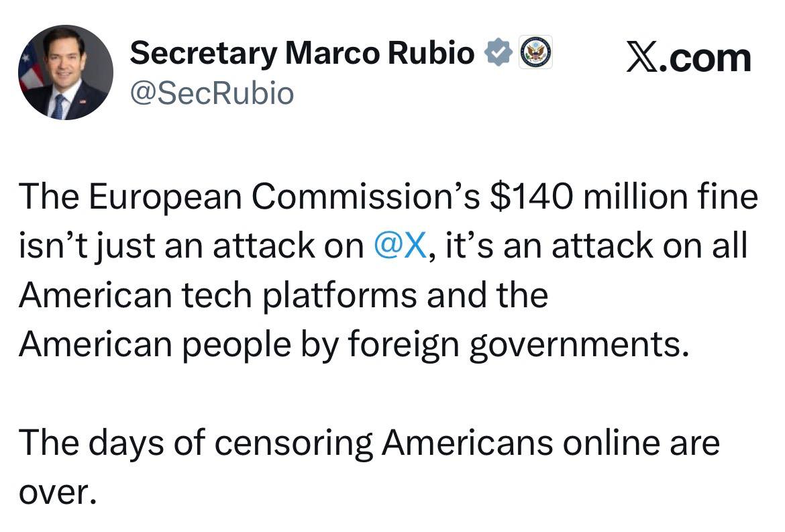Follow the blue @X mention link
Viewport: 785px width, 532px height.
pyautogui.click(x=401, y=246)
